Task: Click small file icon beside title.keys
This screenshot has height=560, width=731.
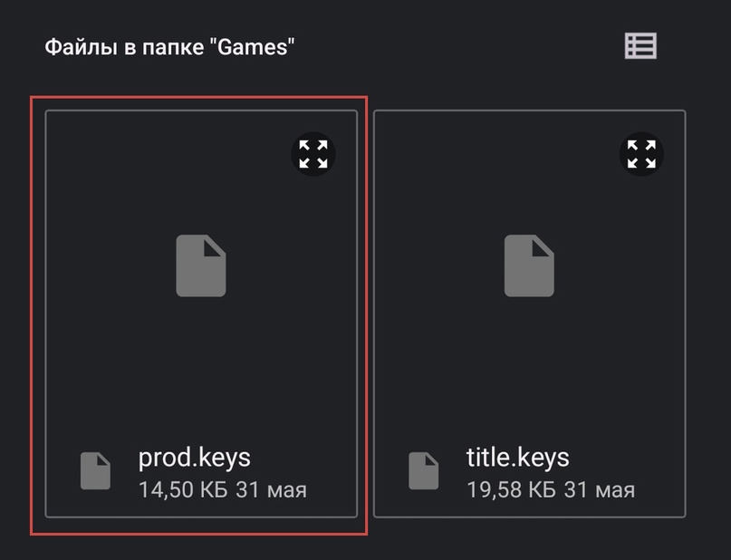Action: point(423,471)
